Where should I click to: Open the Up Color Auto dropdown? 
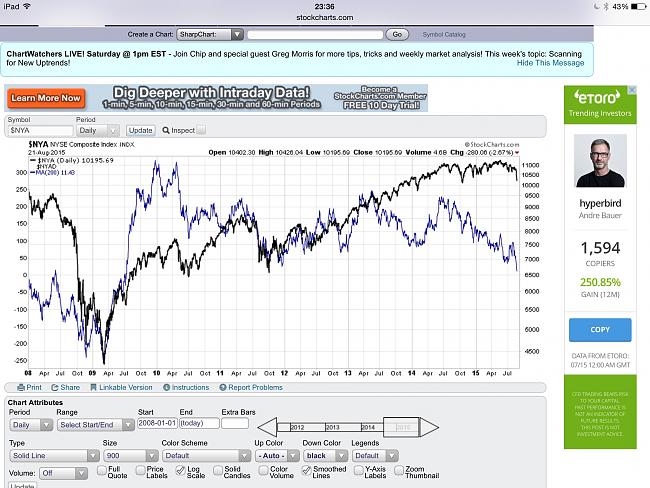277,456
